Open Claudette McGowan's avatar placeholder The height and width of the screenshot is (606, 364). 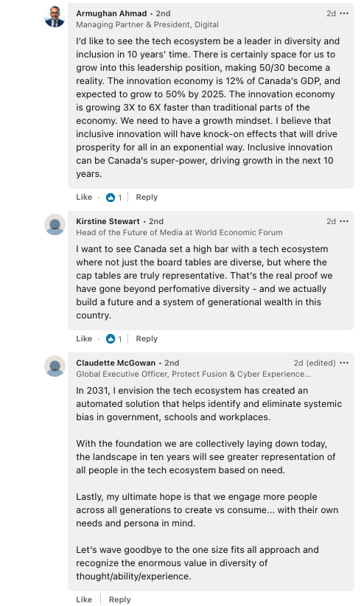point(55,366)
